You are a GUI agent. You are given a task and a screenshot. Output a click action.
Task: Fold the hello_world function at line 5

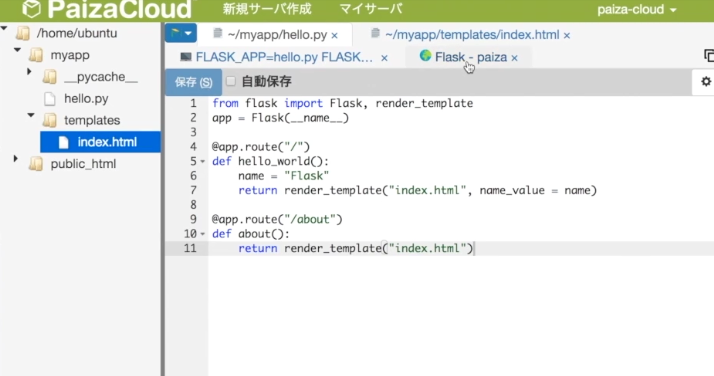[203, 162]
